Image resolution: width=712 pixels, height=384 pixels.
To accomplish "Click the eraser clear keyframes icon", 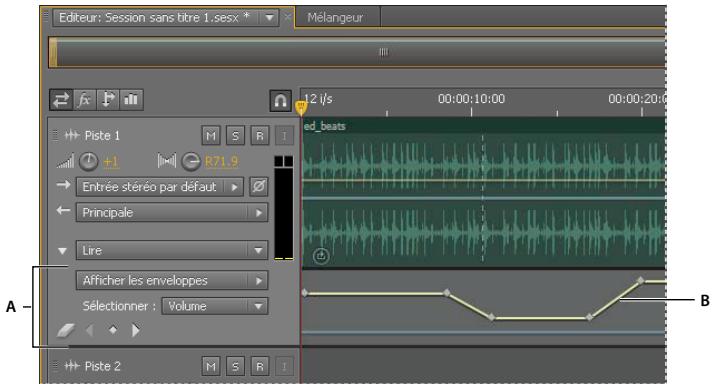I will coord(66,330).
